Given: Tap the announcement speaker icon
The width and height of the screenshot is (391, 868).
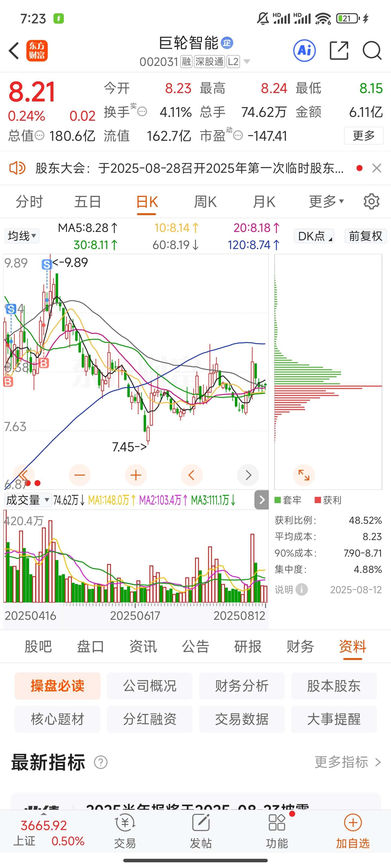Looking at the screenshot, I should tap(17, 168).
